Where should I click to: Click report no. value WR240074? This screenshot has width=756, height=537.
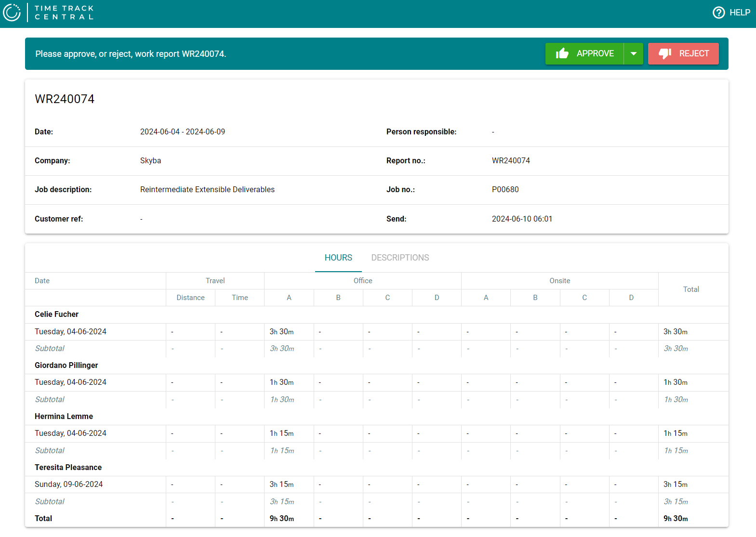(x=511, y=161)
